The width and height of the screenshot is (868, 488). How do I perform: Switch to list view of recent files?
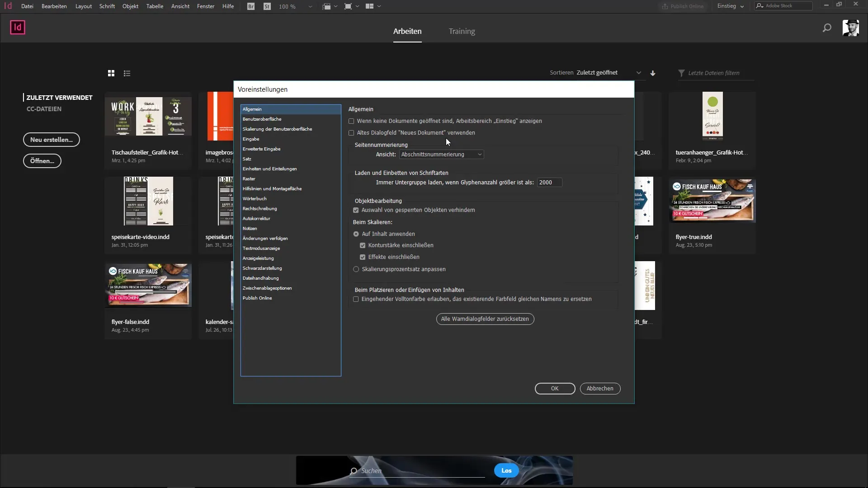(127, 73)
